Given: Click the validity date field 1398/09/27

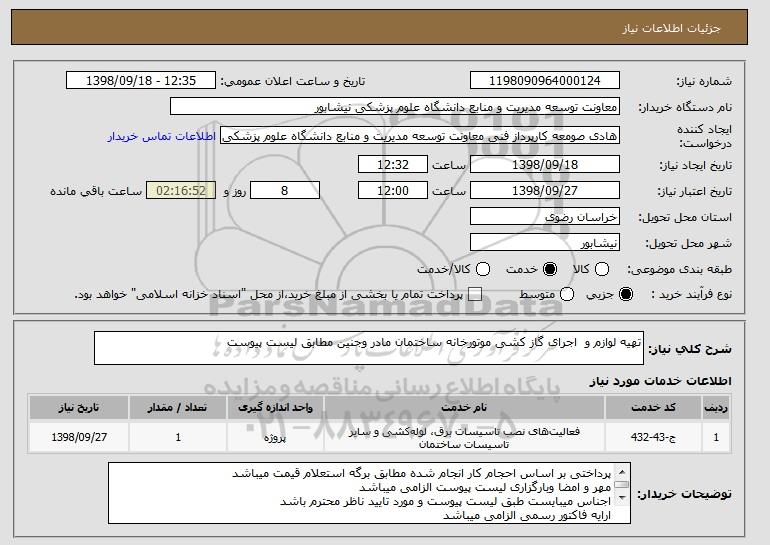Looking at the screenshot, I should tap(545, 191).
